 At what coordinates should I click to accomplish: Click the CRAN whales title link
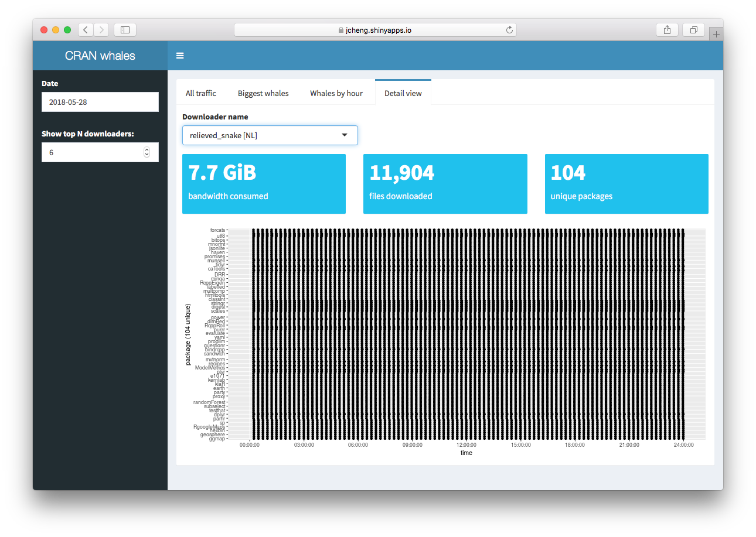click(100, 55)
